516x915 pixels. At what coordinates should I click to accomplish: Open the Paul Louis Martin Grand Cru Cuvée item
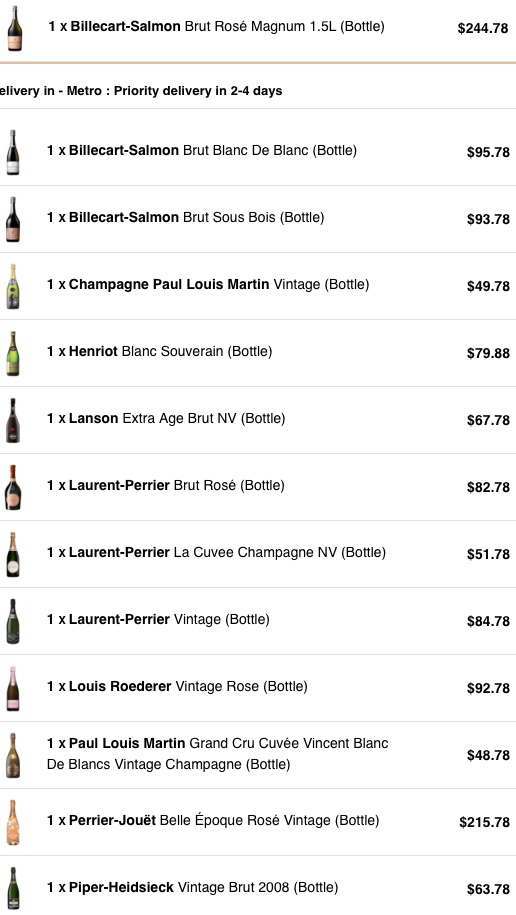(217, 753)
